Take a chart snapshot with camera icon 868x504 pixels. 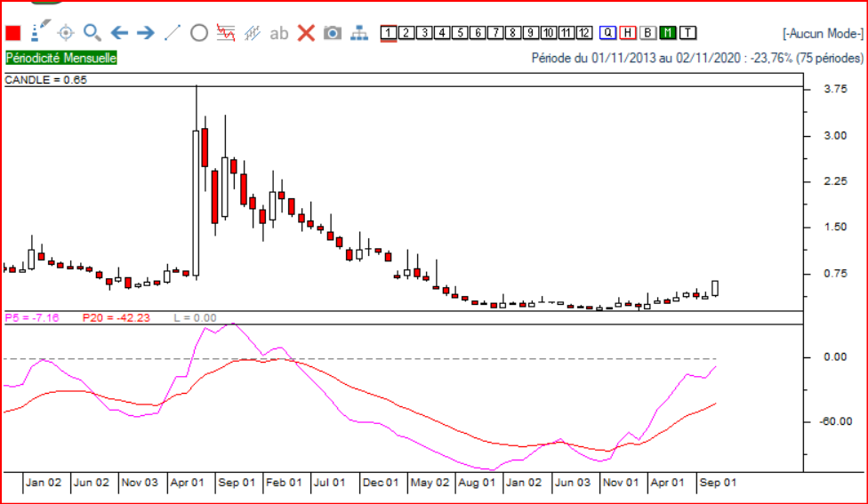(x=332, y=33)
